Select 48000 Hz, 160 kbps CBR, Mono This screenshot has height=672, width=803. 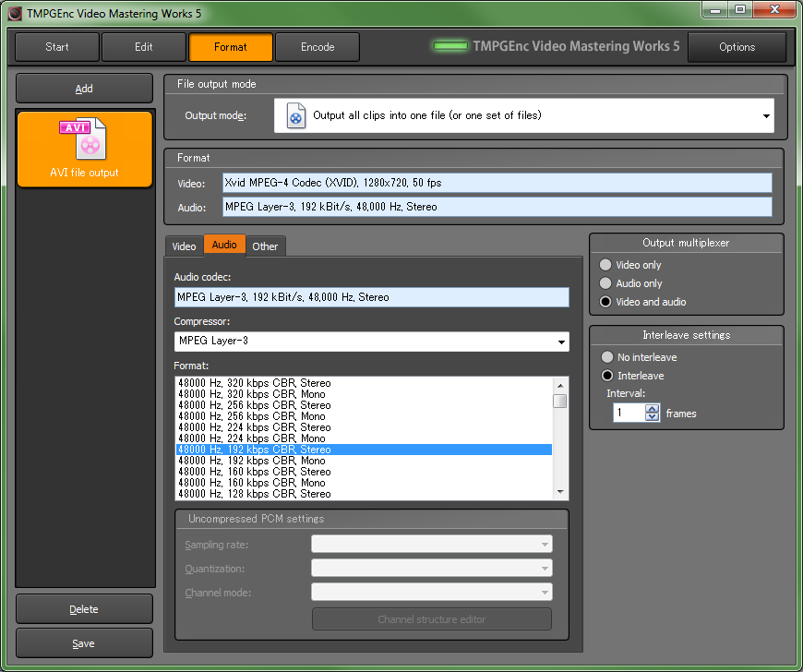364,483
